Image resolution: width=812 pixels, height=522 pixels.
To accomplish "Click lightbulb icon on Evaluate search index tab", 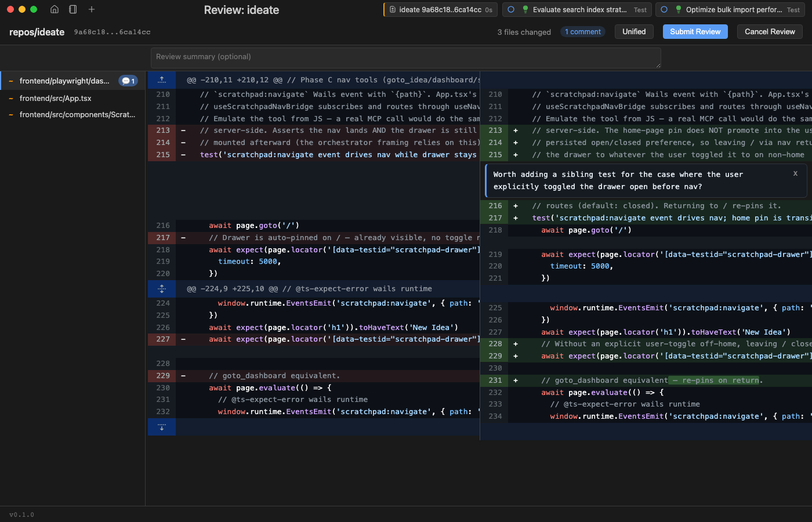I will pyautogui.click(x=525, y=10).
